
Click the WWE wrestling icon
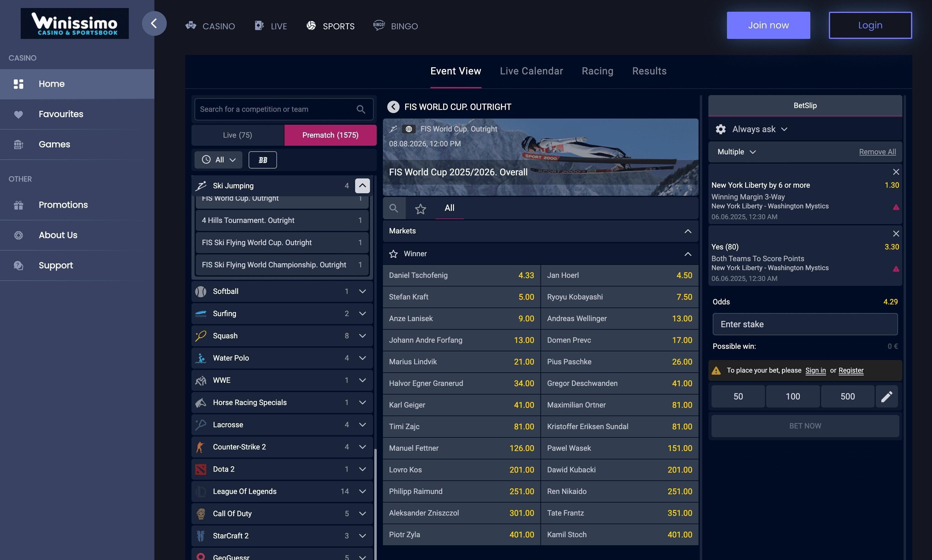(x=200, y=380)
